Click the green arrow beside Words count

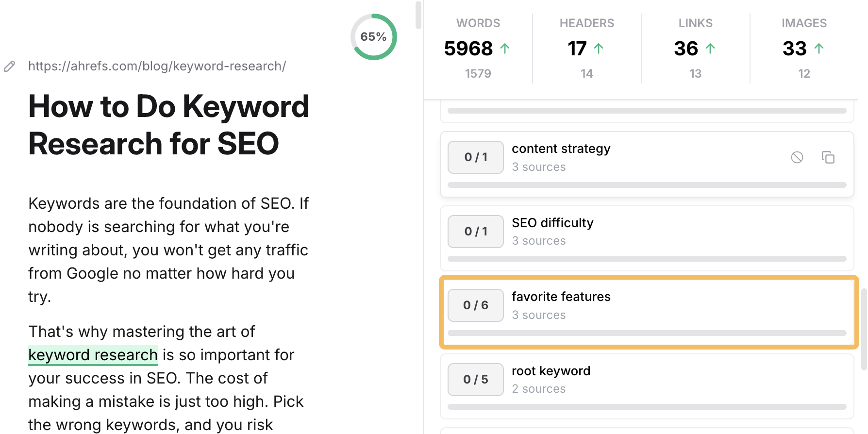click(505, 49)
